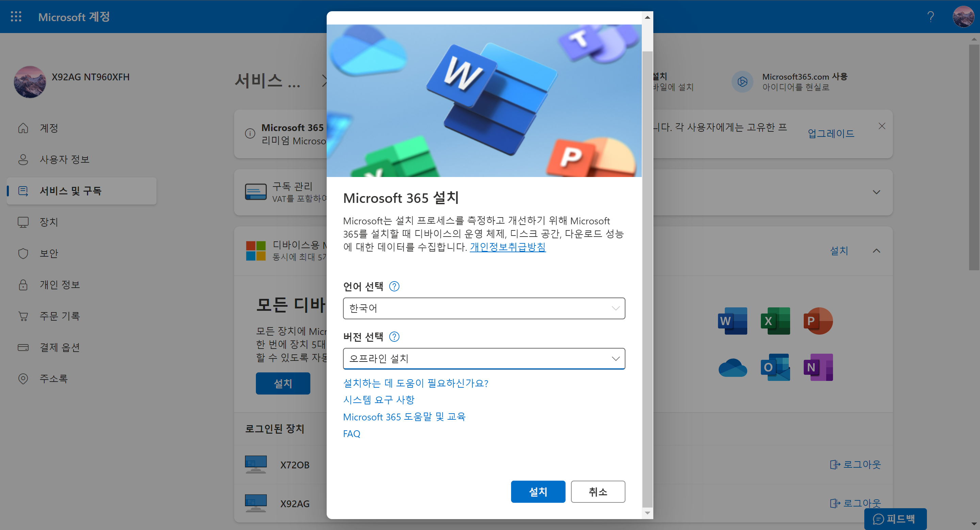The height and width of the screenshot is (530, 980).
Task: Open the 계정 sidebar item
Action: click(x=81, y=128)
